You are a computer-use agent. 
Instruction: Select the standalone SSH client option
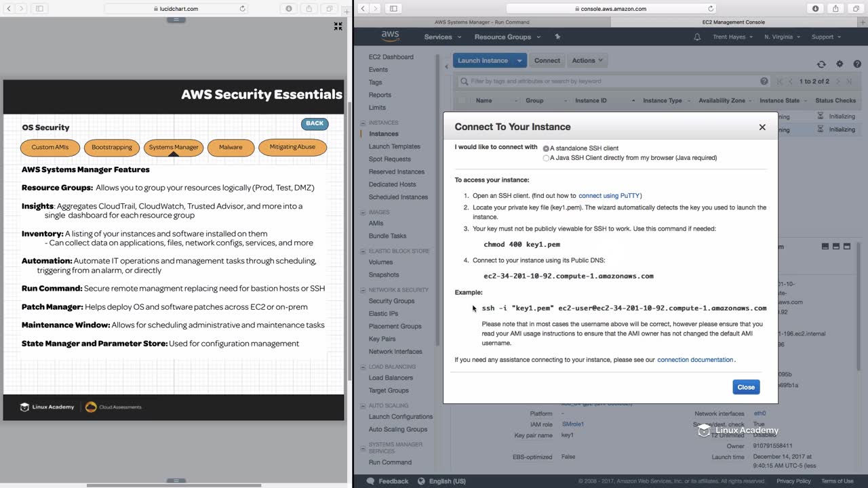546,148
